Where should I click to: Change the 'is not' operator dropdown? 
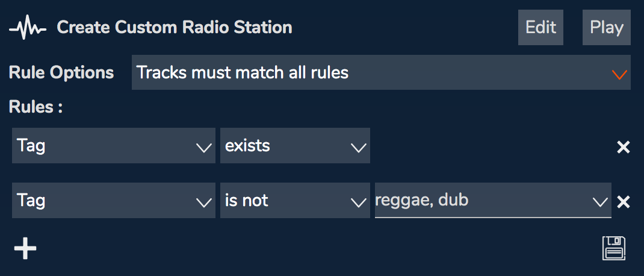coord(295,200)
